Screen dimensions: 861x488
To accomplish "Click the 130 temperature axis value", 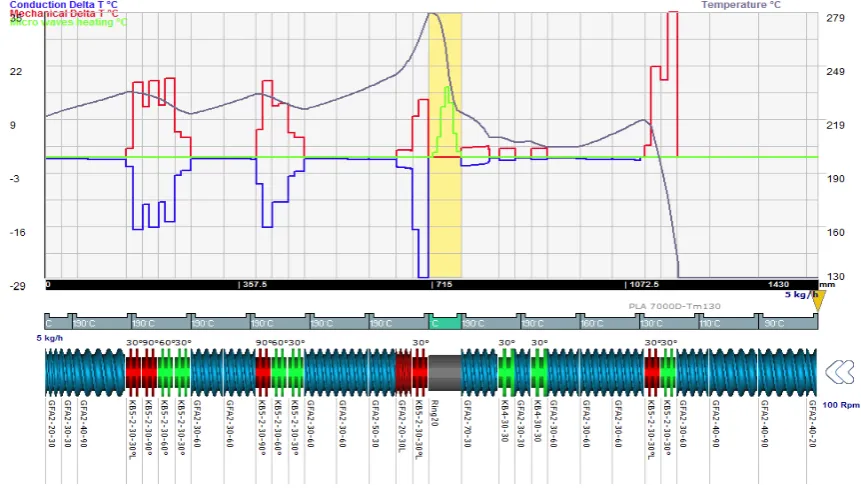I will (835, 277).
